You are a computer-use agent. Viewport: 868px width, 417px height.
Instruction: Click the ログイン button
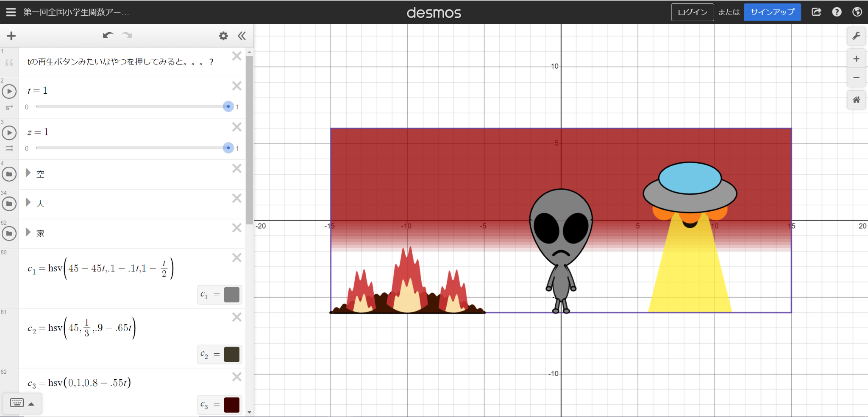coord(693,12)
